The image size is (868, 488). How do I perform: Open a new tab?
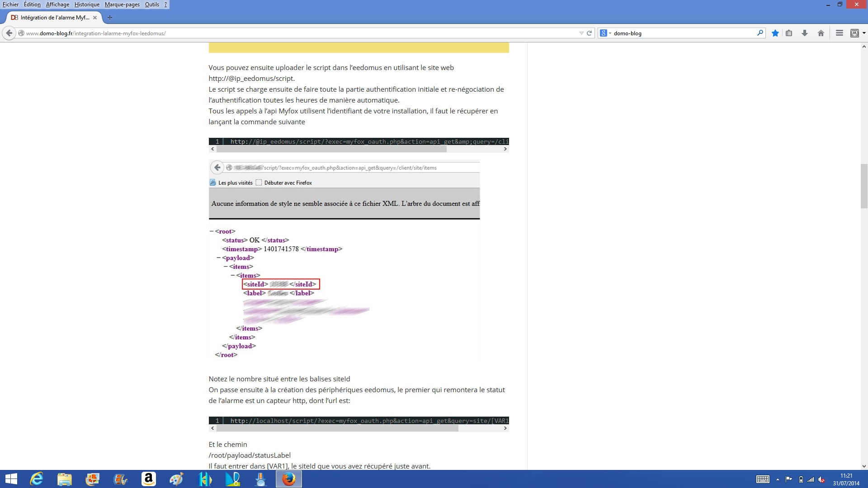(x=110, y=18)
